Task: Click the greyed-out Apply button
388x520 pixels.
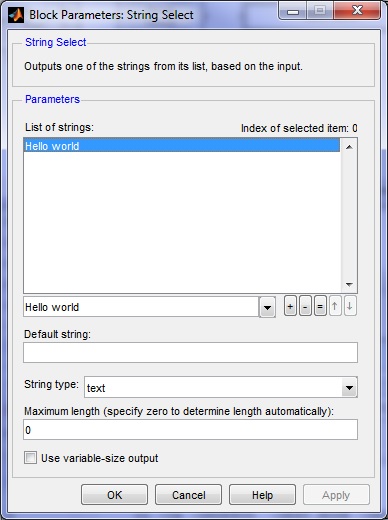Action: 336,495
